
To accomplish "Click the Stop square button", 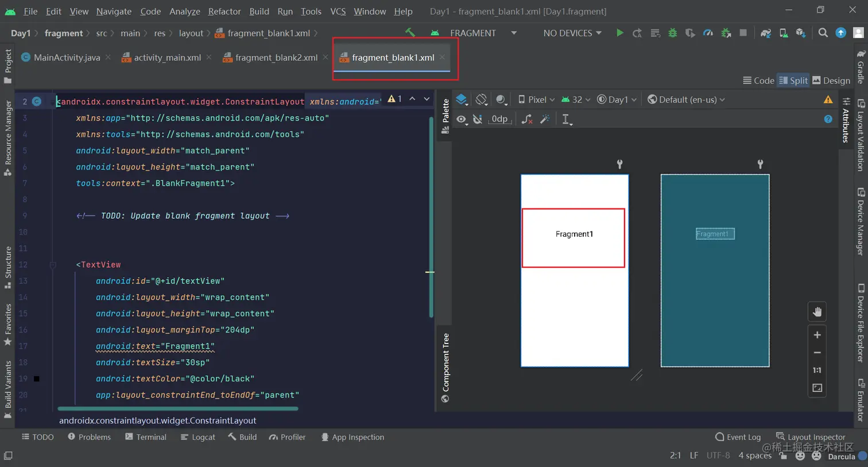I will coord(743,33).
